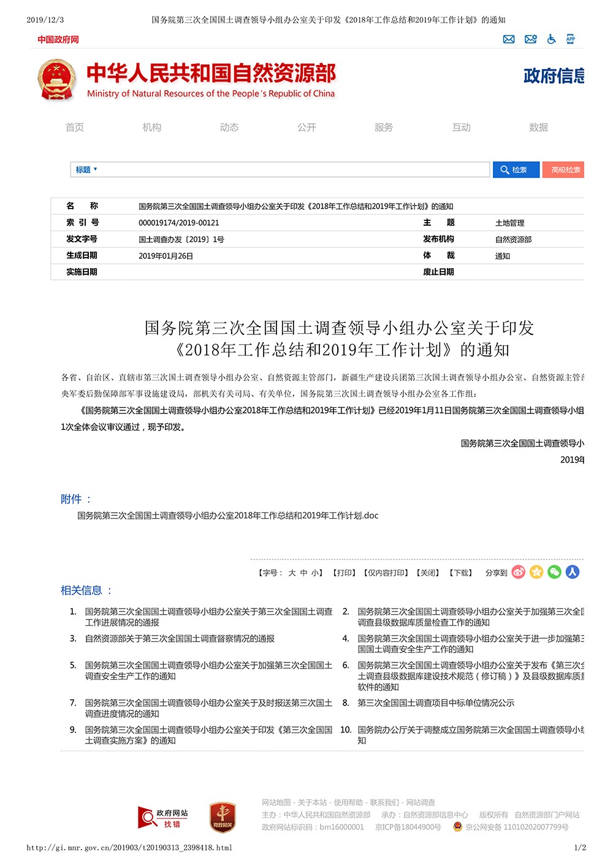Image resolution: width=613 pixels, height=868 pixels.
Task: Open related item 4 on 进一步加强 safety production
Action: [x=471, y=644]
